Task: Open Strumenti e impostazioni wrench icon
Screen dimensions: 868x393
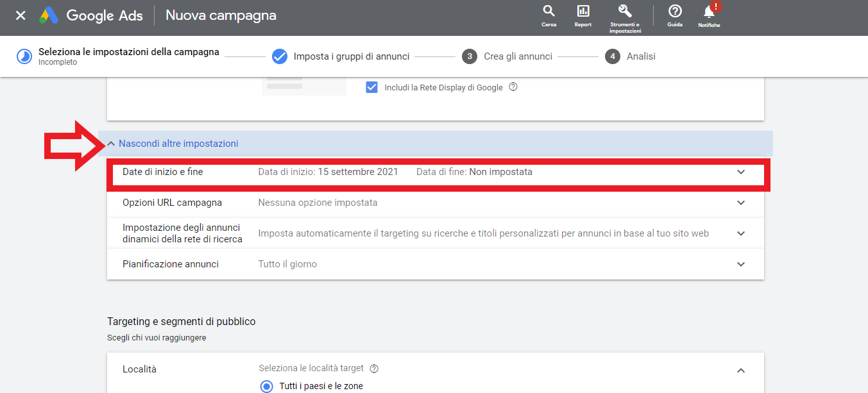Action: click(625, 12)
